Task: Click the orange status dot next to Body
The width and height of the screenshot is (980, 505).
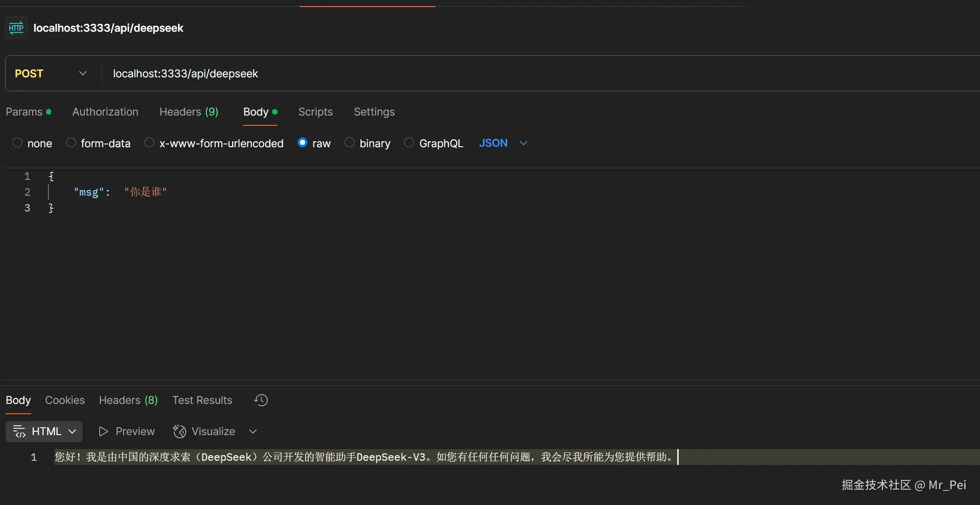Action: (x=275, y=112)
